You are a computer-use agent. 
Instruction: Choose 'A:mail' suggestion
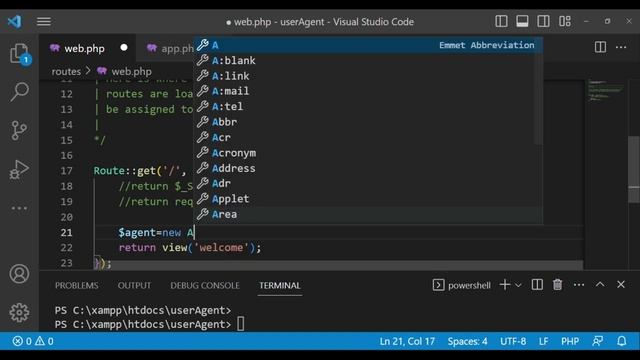(367, 91)
